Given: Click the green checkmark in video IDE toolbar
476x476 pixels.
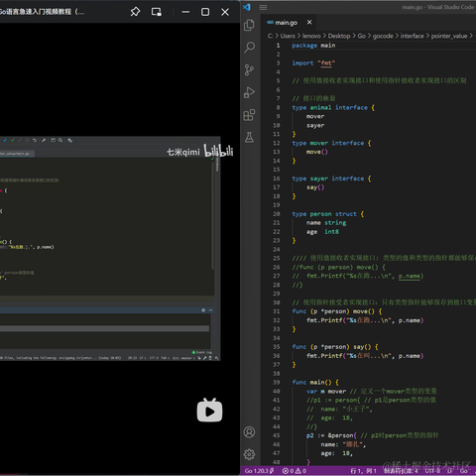Looking at the screenshot, I should 13,140.
